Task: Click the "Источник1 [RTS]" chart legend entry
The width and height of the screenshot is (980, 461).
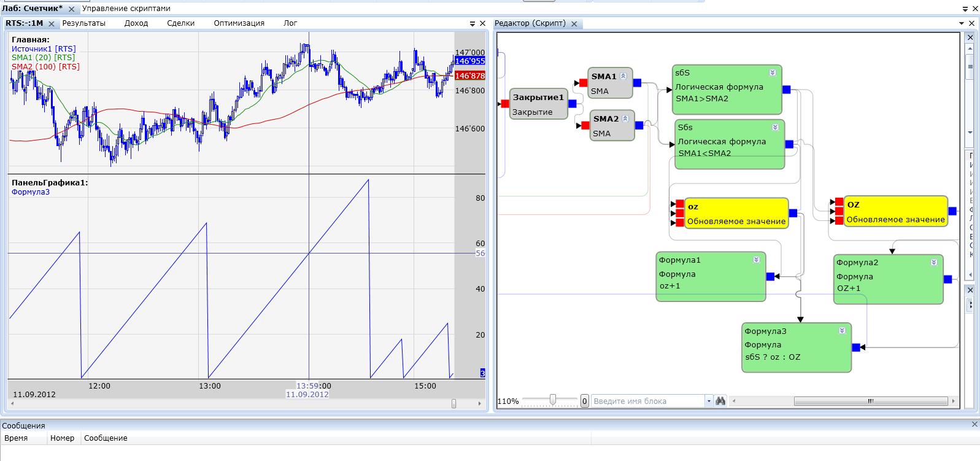Action: (44, 49)
